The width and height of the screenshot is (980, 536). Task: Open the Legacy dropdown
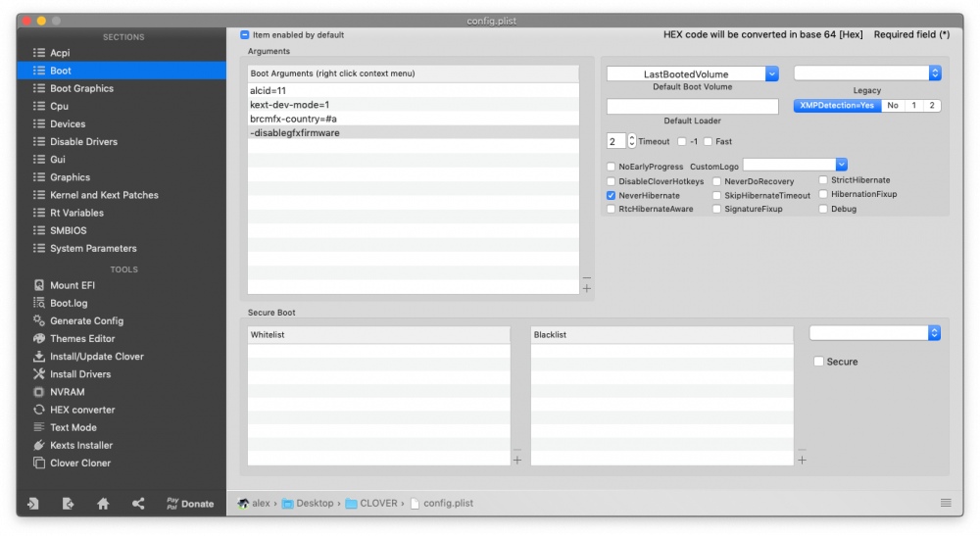867,73
